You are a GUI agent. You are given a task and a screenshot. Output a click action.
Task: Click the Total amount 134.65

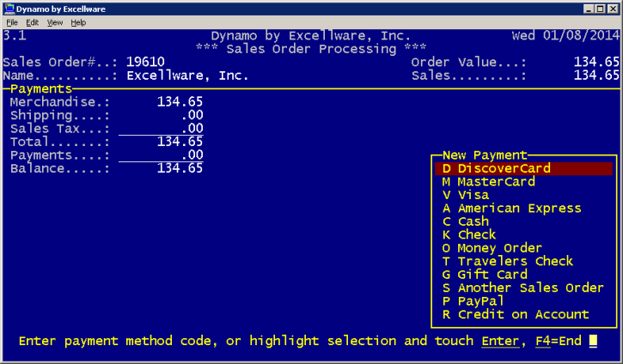180,142
